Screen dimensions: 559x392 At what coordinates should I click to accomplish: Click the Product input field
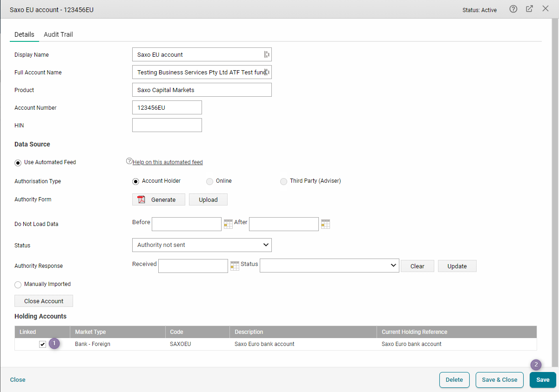(x=202, y=90)
